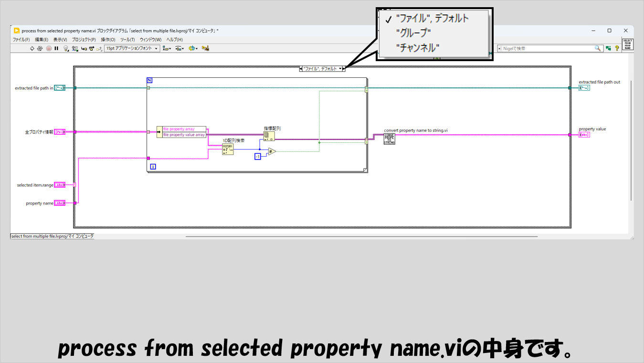The width and height of the screenshot is (644, 363).
Task: Open the ファイル(F) menu
Action: click(21, 40)
